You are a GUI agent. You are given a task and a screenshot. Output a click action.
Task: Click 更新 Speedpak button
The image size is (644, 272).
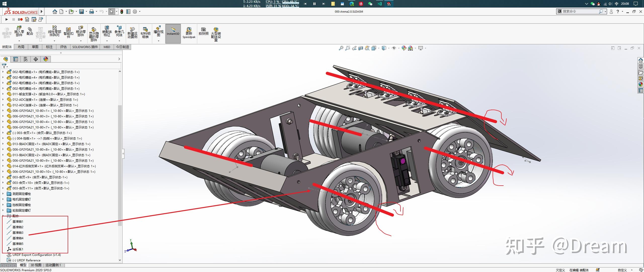[x=188, y=33]
